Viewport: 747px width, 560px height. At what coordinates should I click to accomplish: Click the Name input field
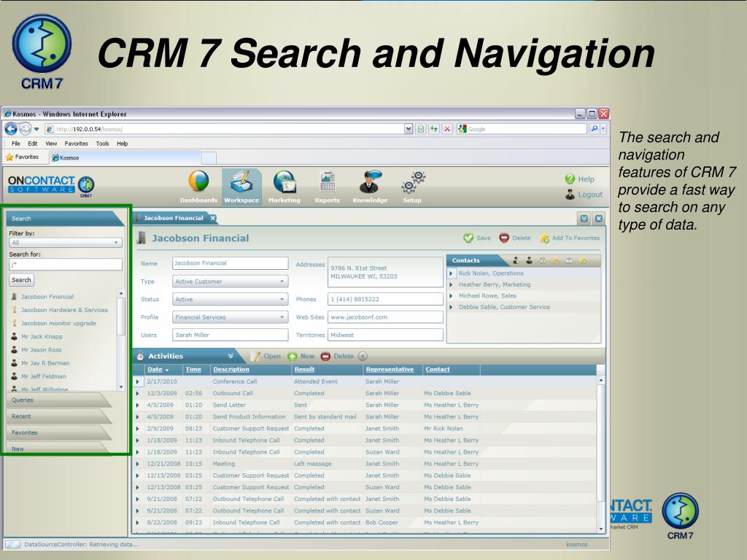tap(230, 263)
